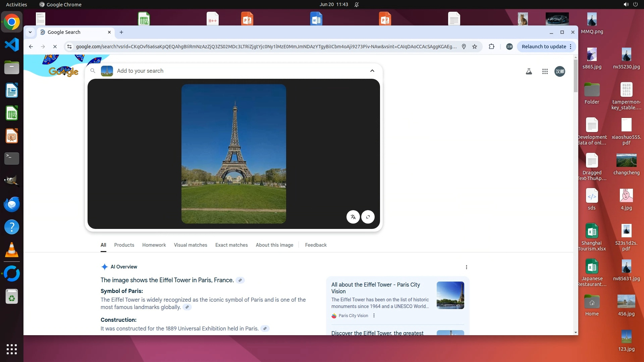
Task: Launch Visual Studio Code from the dock
Action: (x=12, y=45)
